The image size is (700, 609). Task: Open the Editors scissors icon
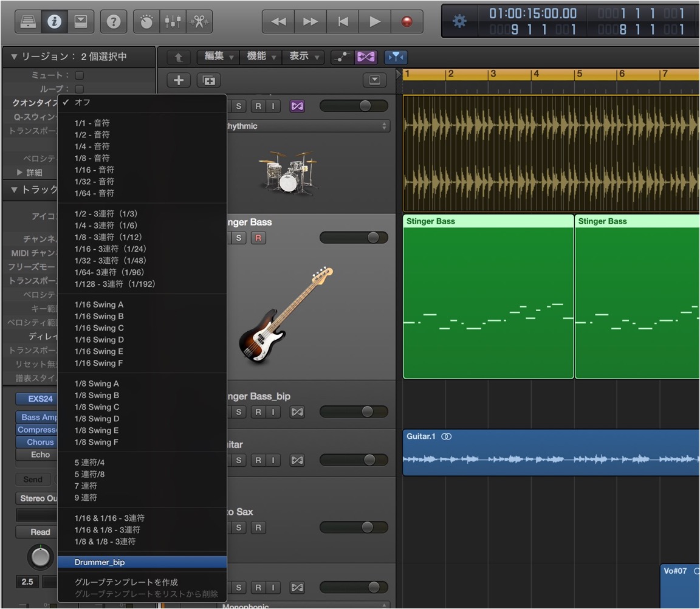pyautogui.click(x=199, y=21)
